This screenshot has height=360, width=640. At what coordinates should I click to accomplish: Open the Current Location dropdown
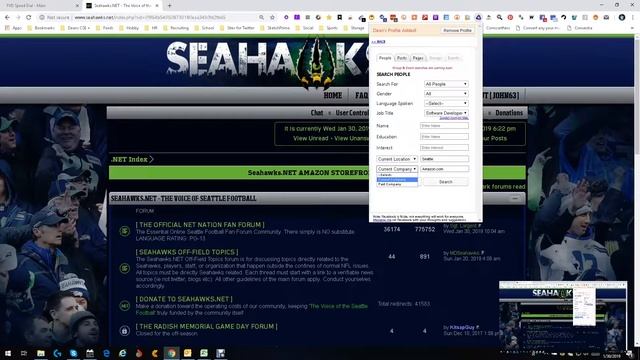tap(397, 159)
